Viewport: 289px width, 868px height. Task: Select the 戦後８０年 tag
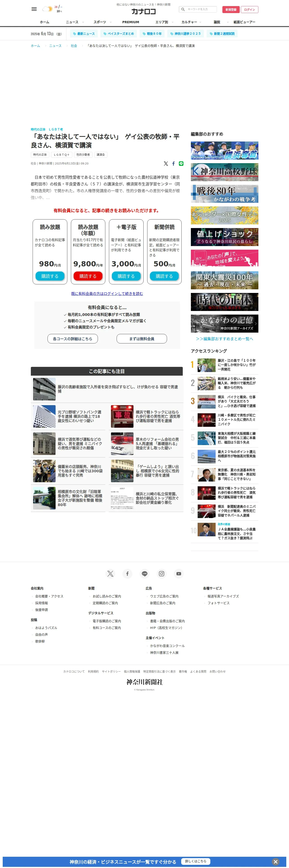click(152, 34)
